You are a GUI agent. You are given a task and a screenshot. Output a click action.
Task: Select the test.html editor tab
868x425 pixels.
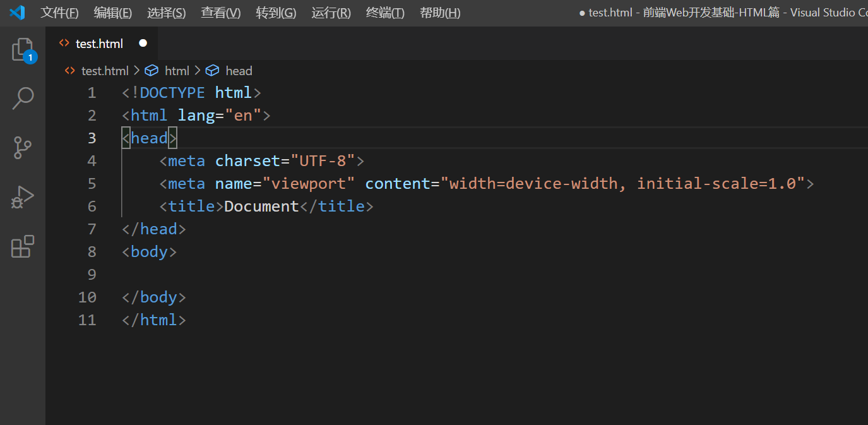tap(99, 44)
